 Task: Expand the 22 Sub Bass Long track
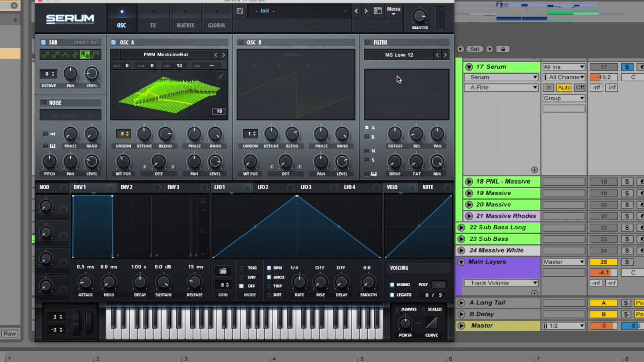[x=461, y=228]
